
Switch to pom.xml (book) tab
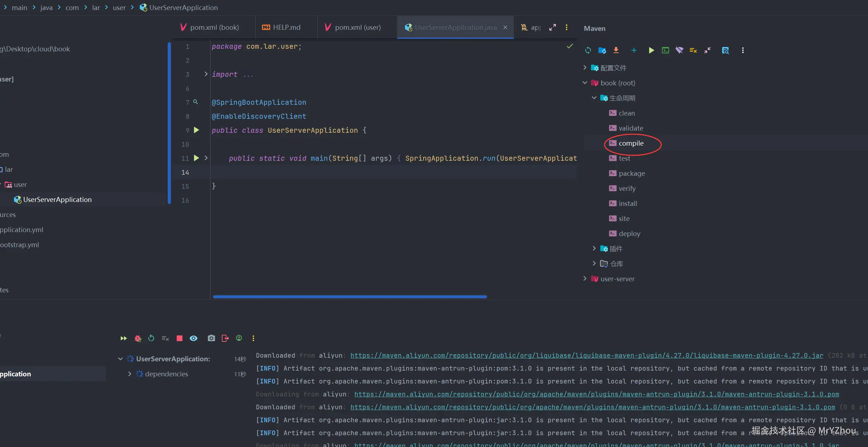(x=214, y=27)
